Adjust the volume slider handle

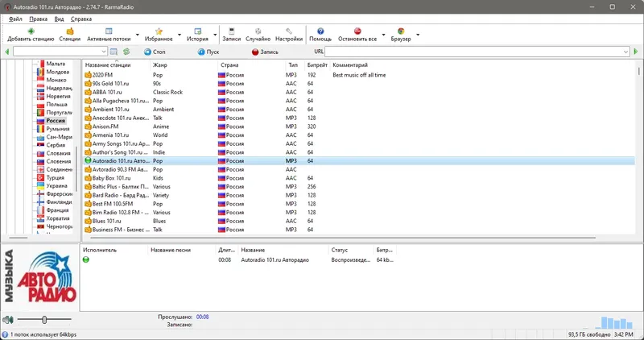pyautogui.click(x=44, y=319)
